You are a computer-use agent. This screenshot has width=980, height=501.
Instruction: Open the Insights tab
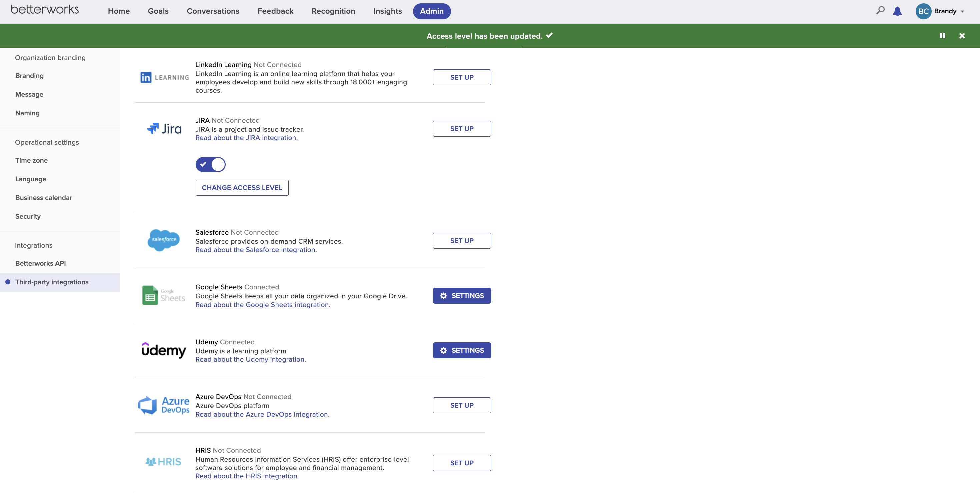pos(387,11)
